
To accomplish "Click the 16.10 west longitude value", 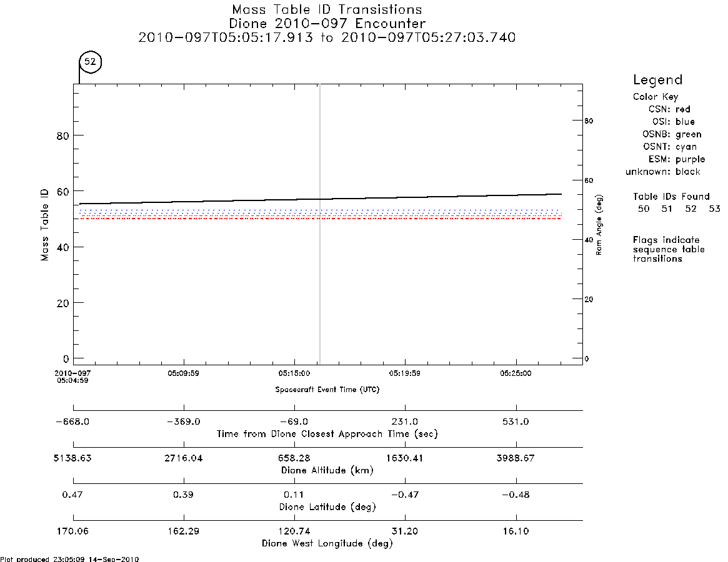I will 516,531.
